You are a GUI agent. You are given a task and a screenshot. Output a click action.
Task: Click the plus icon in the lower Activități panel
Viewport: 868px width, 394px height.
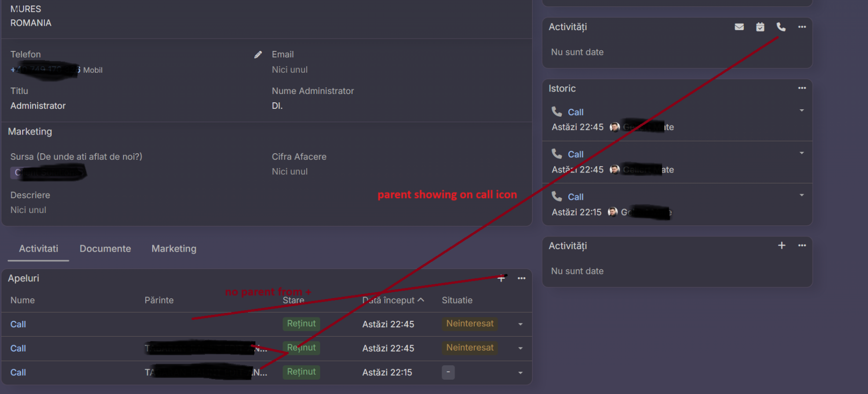pyautogui.click(x=782, y=246)
